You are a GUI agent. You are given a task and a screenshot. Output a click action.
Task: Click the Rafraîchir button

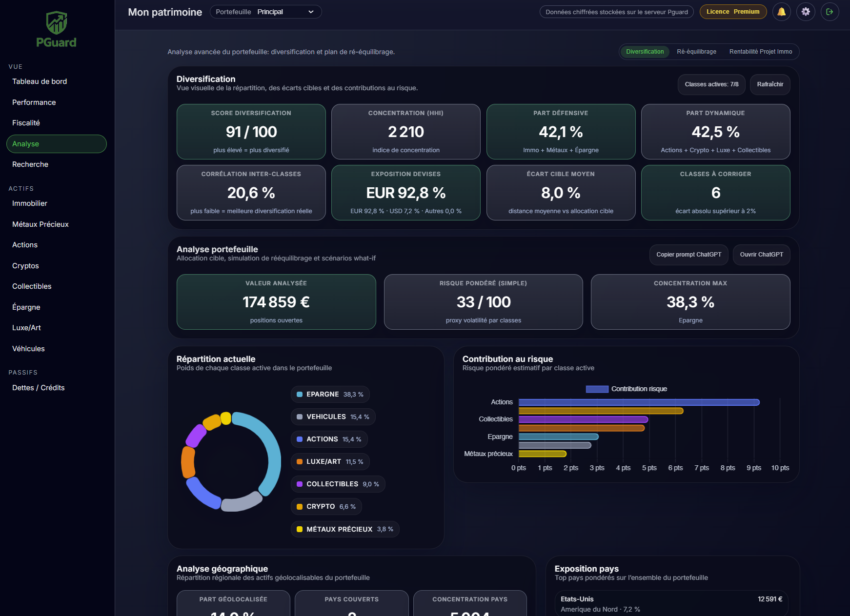tap(769, 84)
